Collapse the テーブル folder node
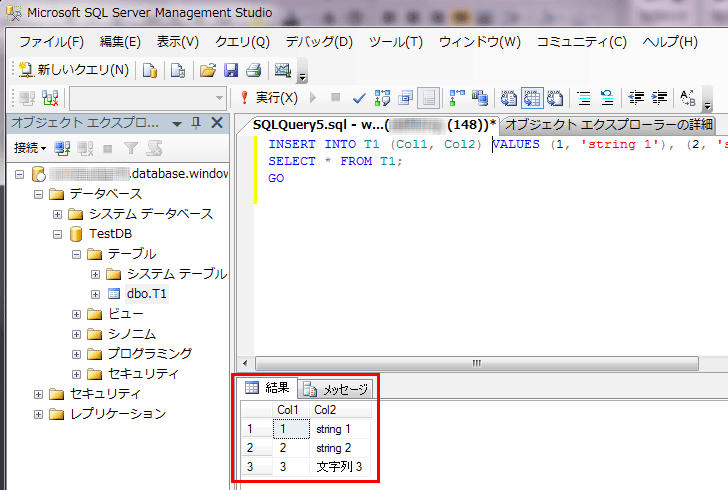 [x=76, y=255]
